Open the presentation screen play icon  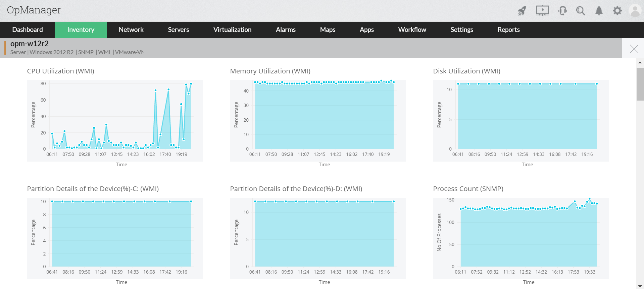click(542, 11)
